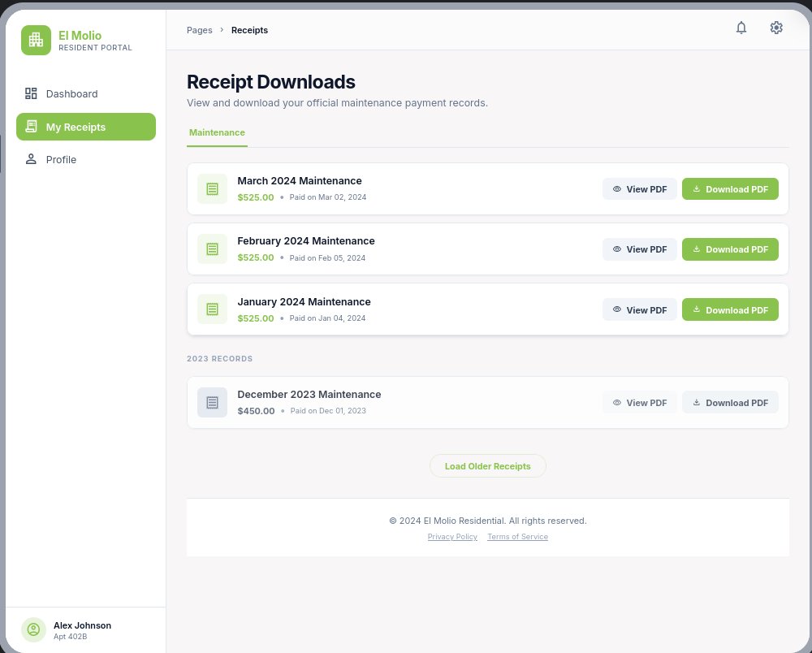Click the Alex Johnson user name
The image size is (812, 653).
pyautogui.click(x=82, y=625)
